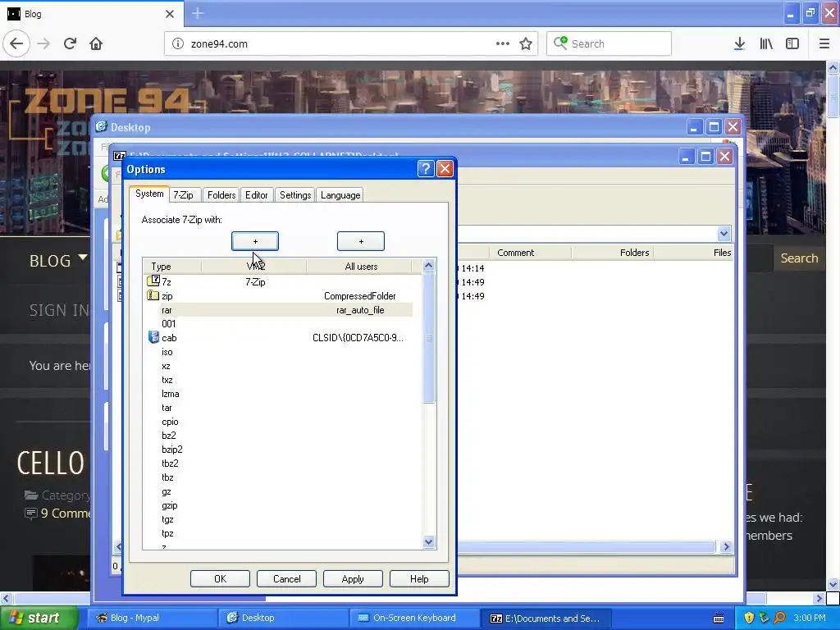The image size is (840, 630).
Task: Go back with the browser back arrow
Action: point(16,43)
